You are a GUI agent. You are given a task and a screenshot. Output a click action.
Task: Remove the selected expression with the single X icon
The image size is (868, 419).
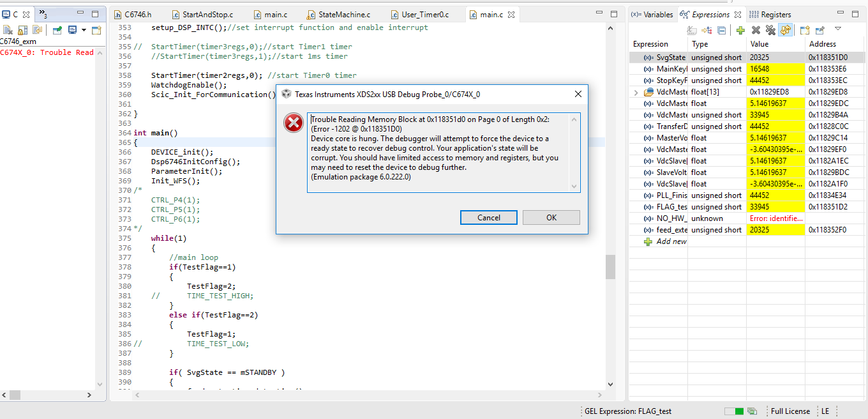pos(756,30)
